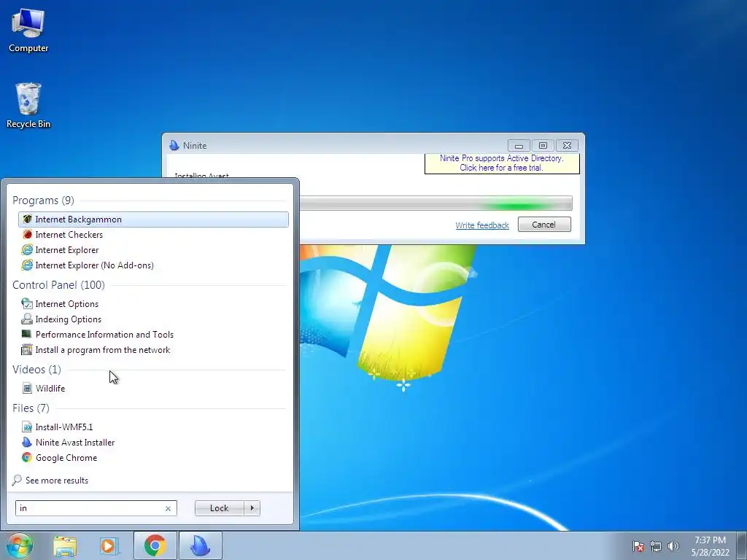Minimize the Ninite window

click(x=519, y=146)
